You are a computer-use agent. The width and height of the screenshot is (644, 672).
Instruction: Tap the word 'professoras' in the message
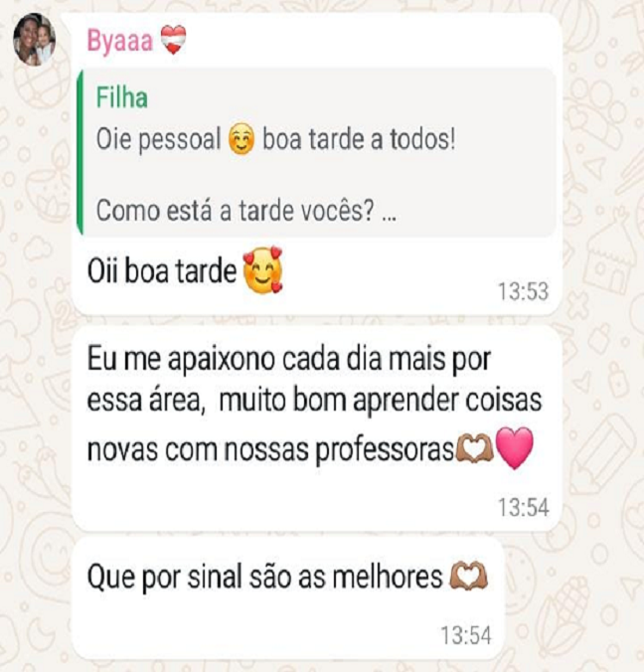coord(384,451)
